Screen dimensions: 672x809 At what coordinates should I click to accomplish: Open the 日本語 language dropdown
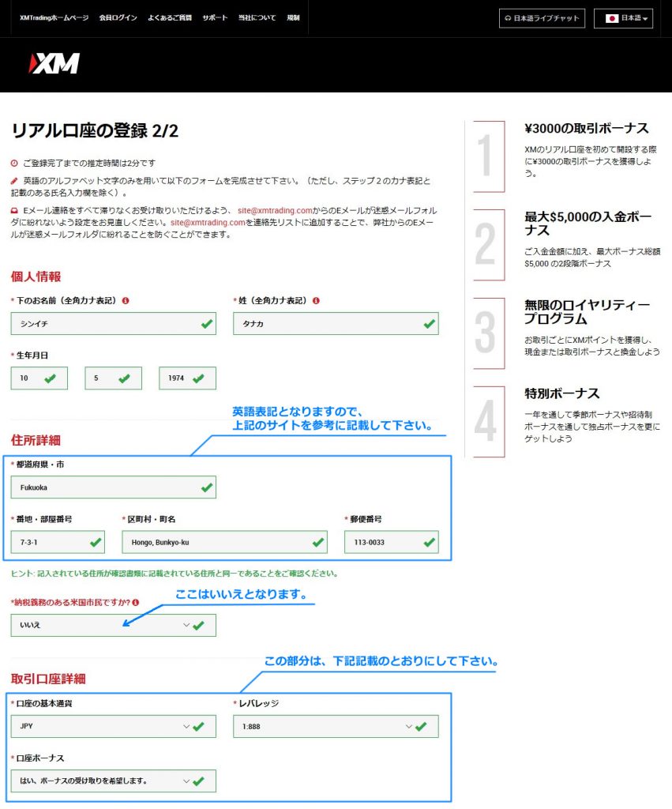click(624, 18)
